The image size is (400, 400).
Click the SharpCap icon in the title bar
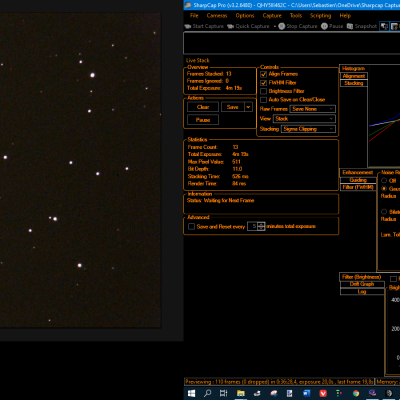[x=188, y=5]
